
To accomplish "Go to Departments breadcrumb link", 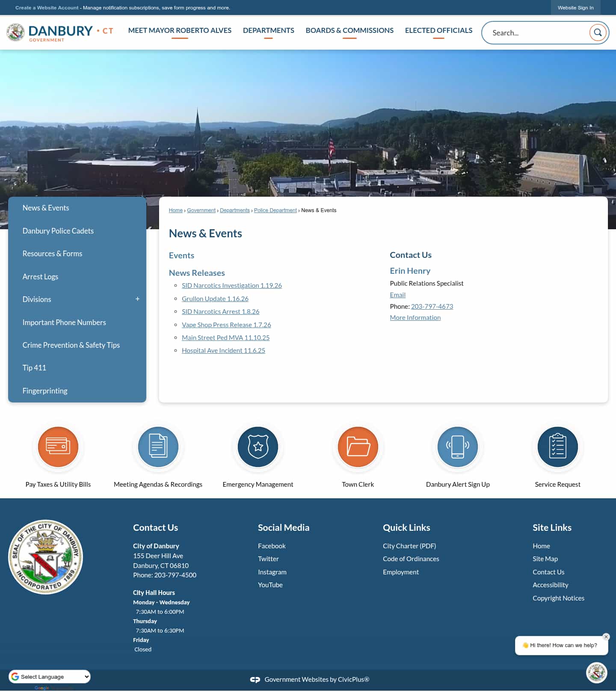I will [235, 210].
